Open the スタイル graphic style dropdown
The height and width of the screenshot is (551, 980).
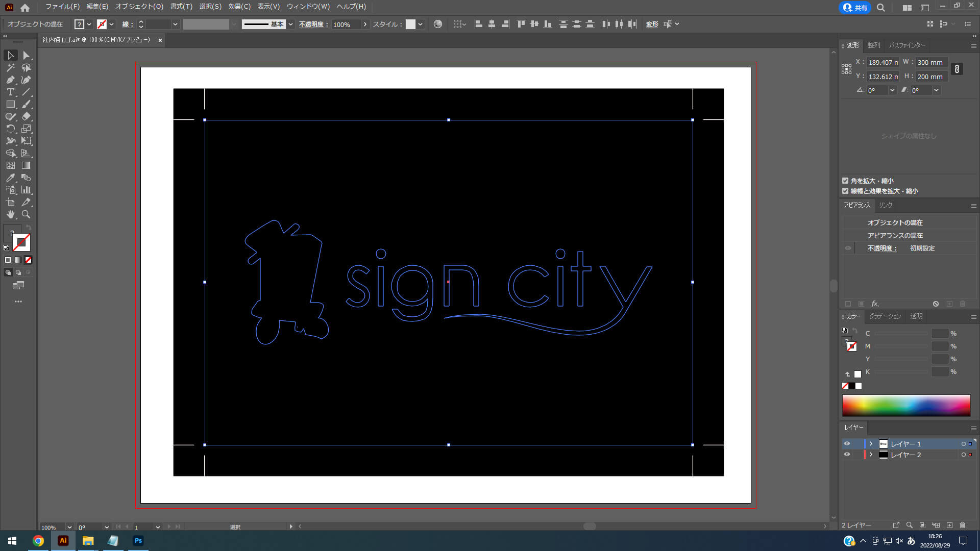[420, 24]
